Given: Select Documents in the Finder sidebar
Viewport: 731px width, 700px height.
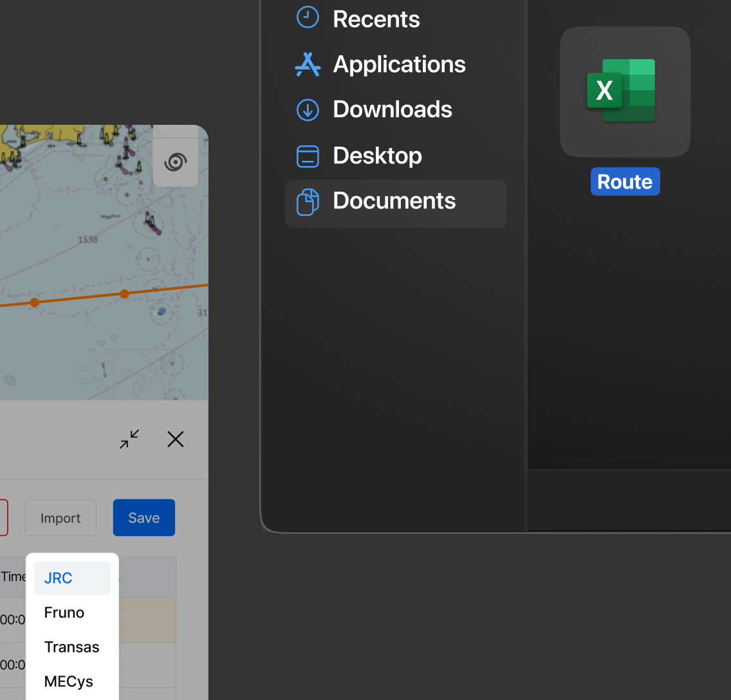Looking at the screenshot, I should [x=395, y=204].
